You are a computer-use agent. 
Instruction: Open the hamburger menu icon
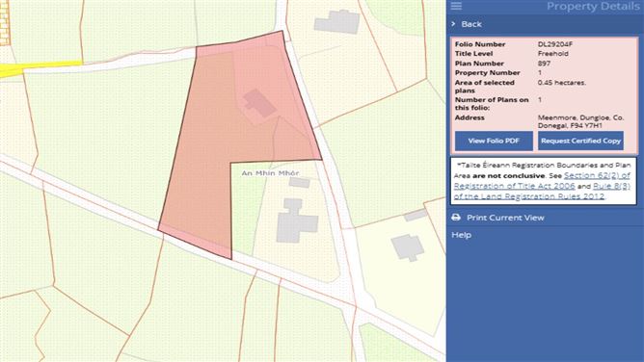pyautogui.click(x=456, y=6)
